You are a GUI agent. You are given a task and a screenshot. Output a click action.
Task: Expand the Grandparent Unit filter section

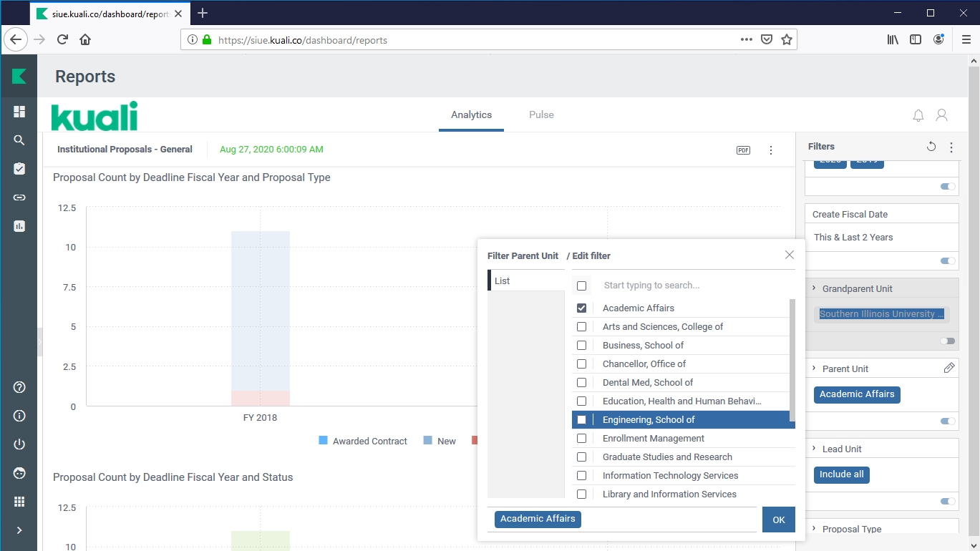815,288
